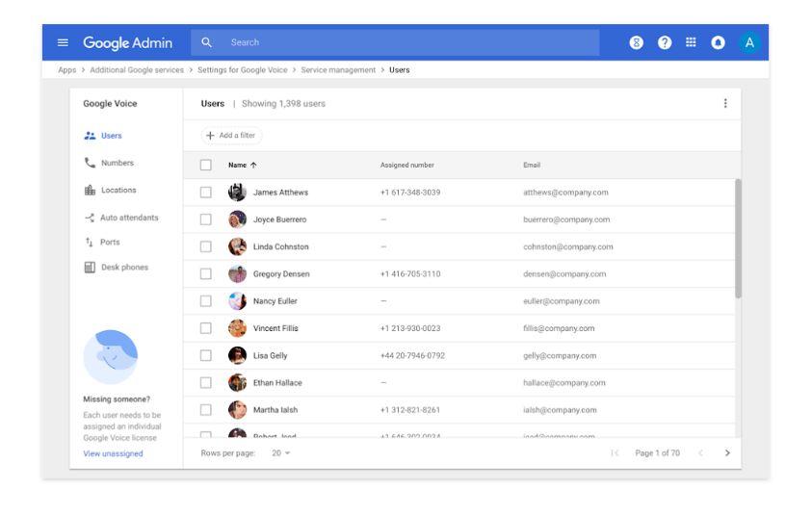Open Numbers in the sidebar
The height and width of the screenshot is (515, 812).
(x=109, y=163)
